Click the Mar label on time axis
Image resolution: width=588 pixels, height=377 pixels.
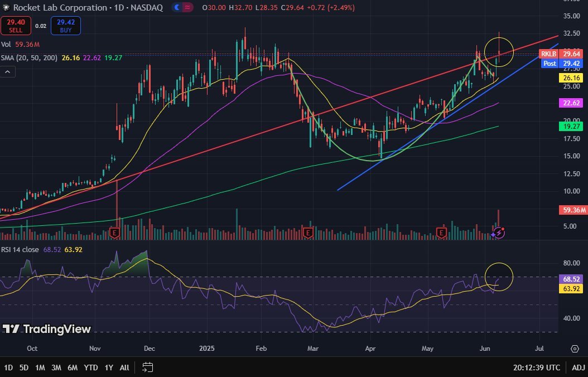313,349
